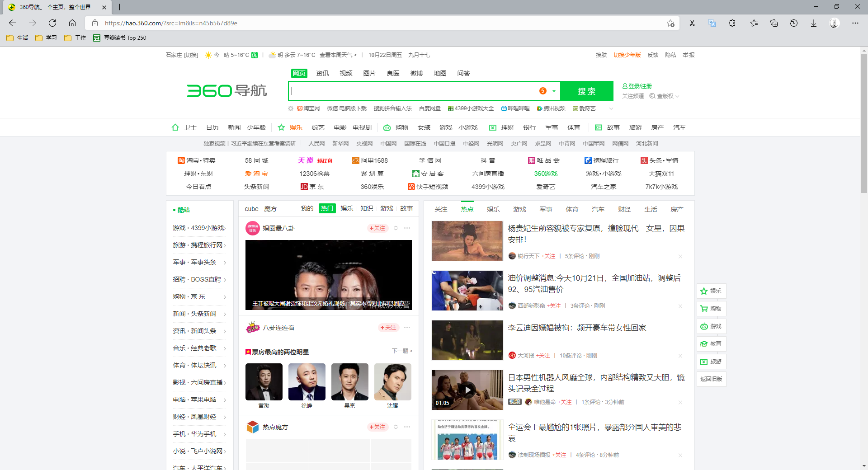Play the 01:05 robot video thumbnail
Image resolution: width=868 pixels, height=470 pixels.
[467, 390]
